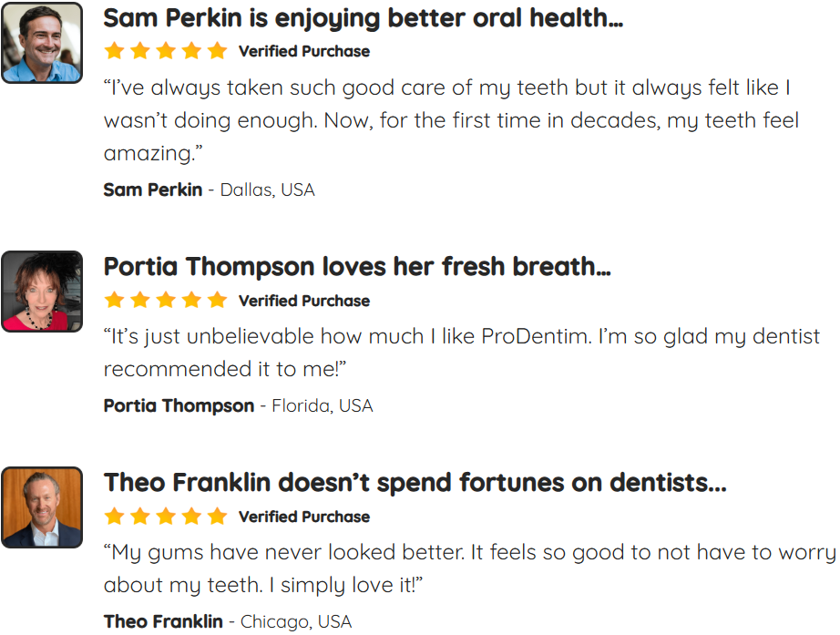Click Sam Perkin's profile photo
The image size is (840, 635).
click(42, 43)
